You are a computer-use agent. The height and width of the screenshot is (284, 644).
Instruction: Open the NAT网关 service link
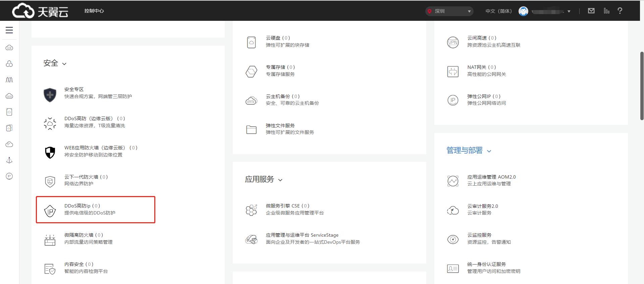tap(477, 67)
